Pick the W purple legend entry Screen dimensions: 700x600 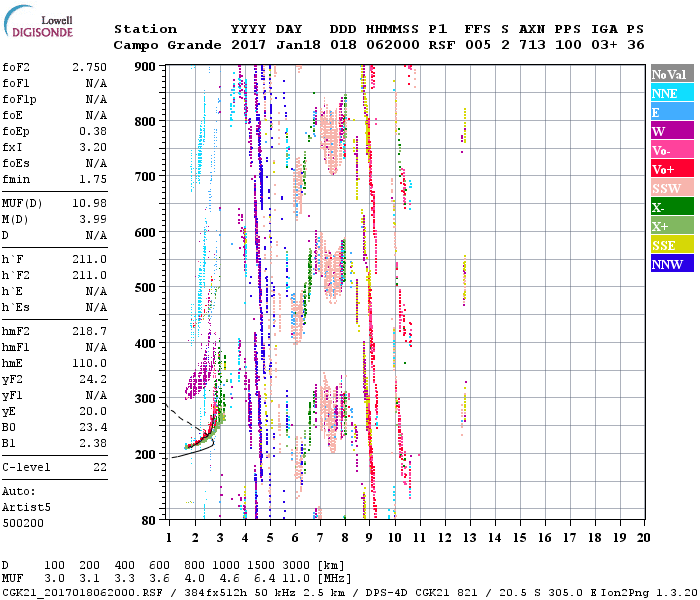pyautogui.click(x=672, y=131)
